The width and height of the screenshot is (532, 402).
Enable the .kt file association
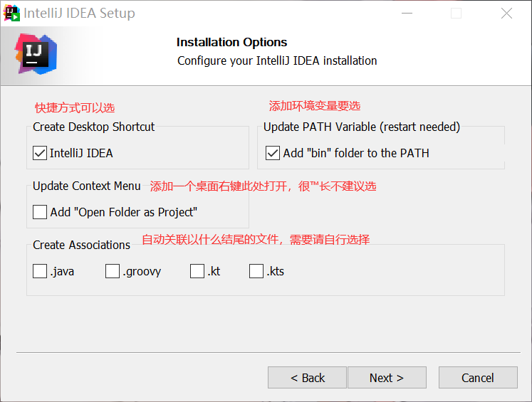(x=197, y=271)
